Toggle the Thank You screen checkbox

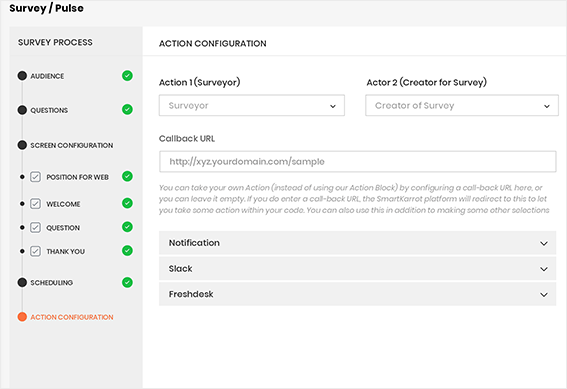coord(35,251)
